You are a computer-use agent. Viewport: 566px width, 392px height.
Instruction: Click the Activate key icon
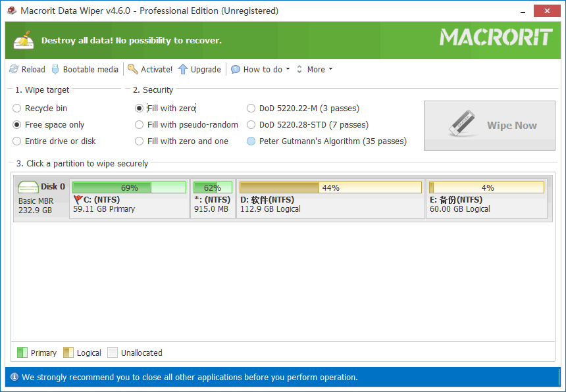(132, 69)
